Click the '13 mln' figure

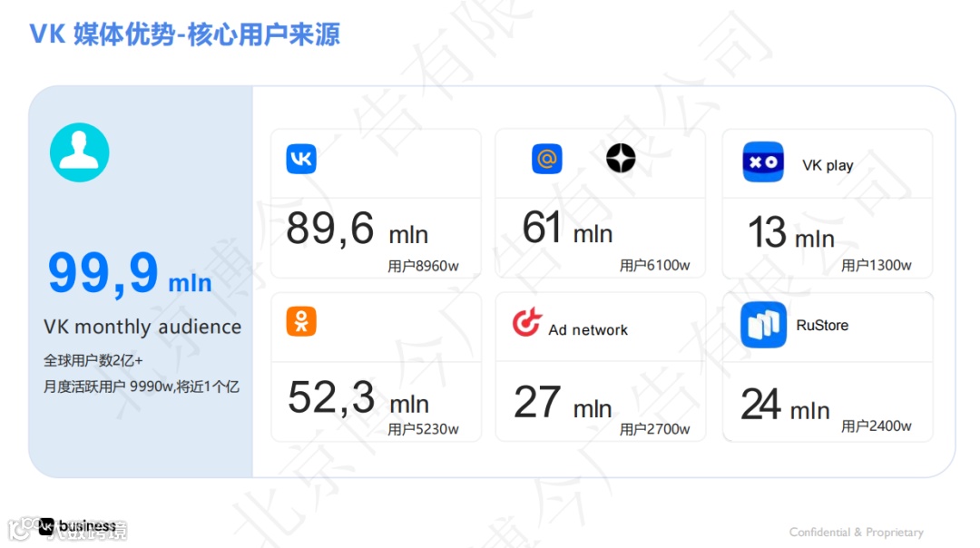(x=791, y=232)
